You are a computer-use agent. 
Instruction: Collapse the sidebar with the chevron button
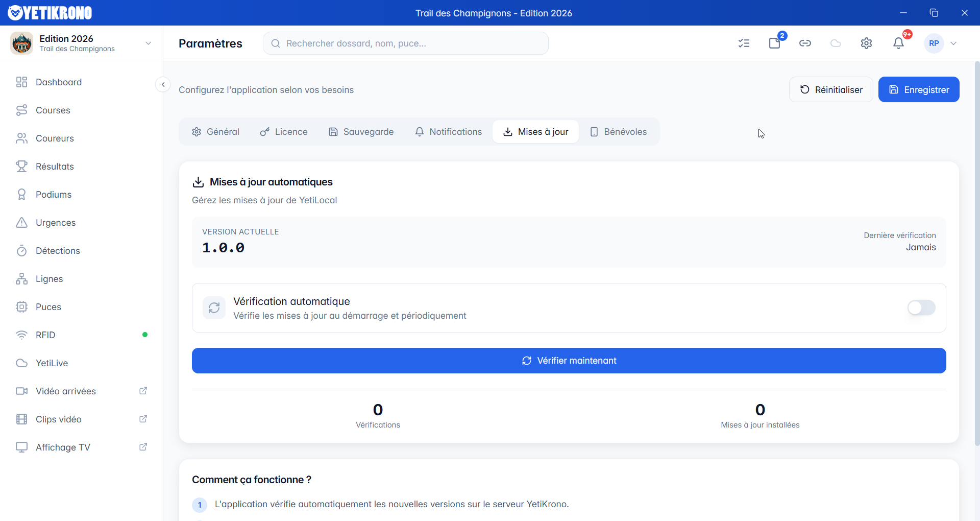pos(163,84)
